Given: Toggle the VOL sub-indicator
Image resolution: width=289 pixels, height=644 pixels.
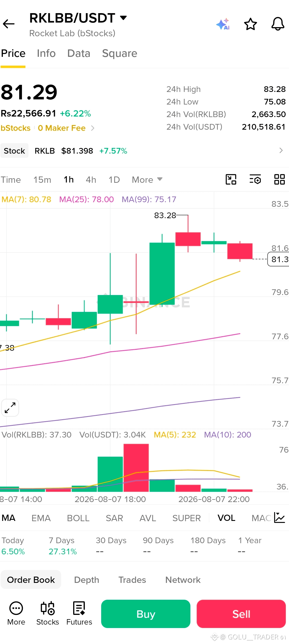Looking at the screenshot, I should coord(226,518).
